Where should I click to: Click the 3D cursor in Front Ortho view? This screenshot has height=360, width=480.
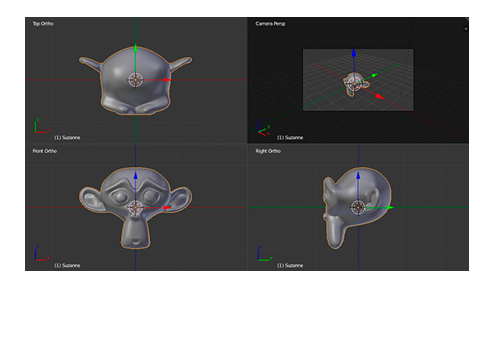click(135, 207)
